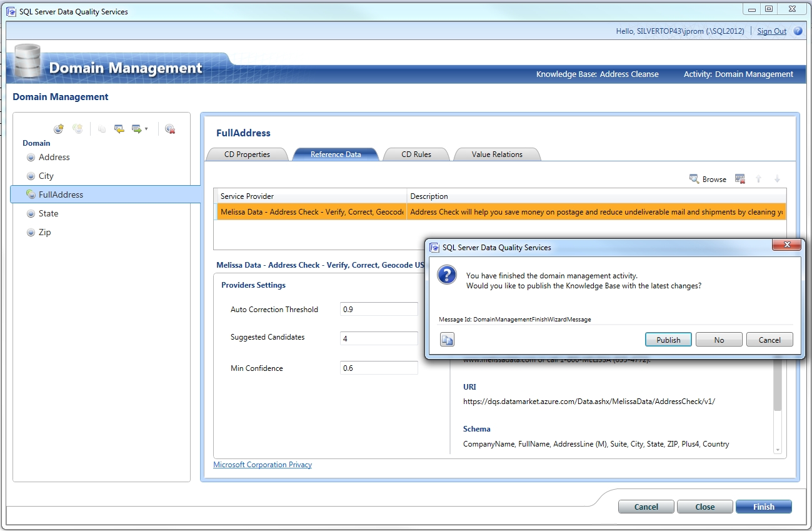Open the export domain dropdown arrow
Screen dimensions: 812x531
[x=146, y=129]
